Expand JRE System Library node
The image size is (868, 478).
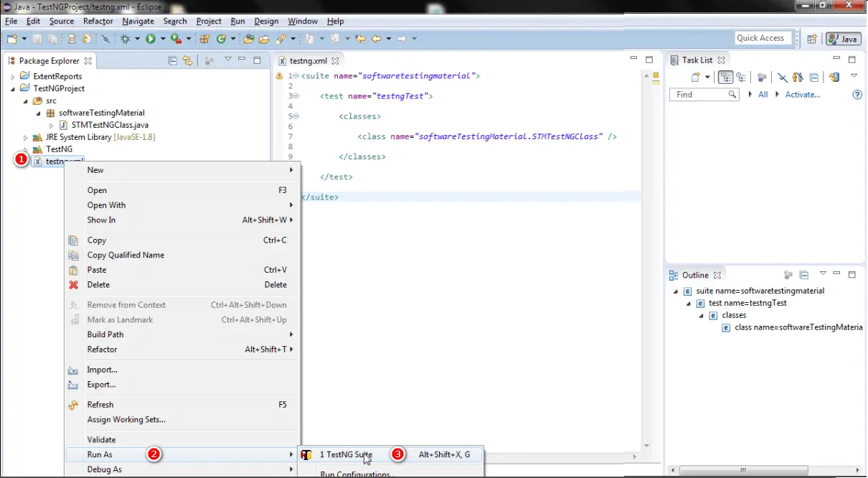click(x=27, y=137)
